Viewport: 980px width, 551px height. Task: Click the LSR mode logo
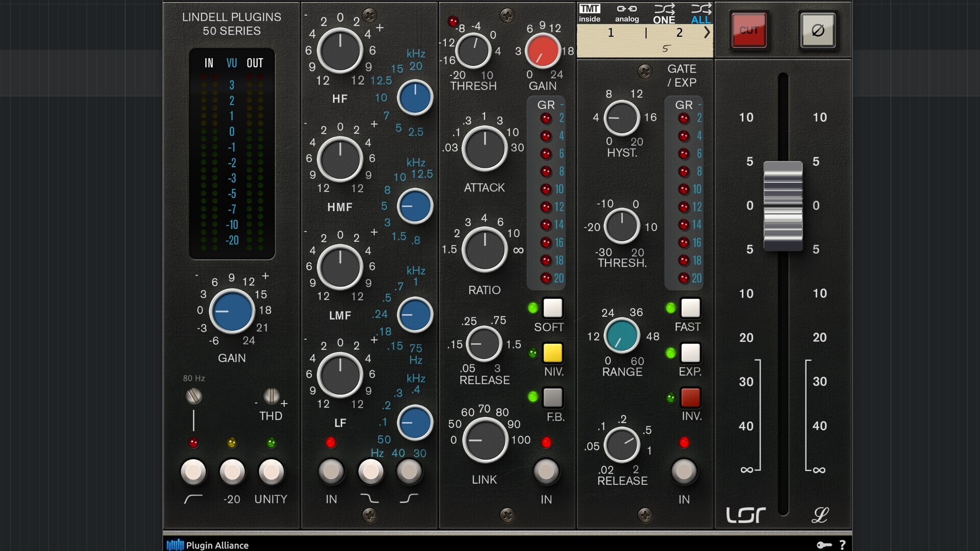click(x=746, y=515)
